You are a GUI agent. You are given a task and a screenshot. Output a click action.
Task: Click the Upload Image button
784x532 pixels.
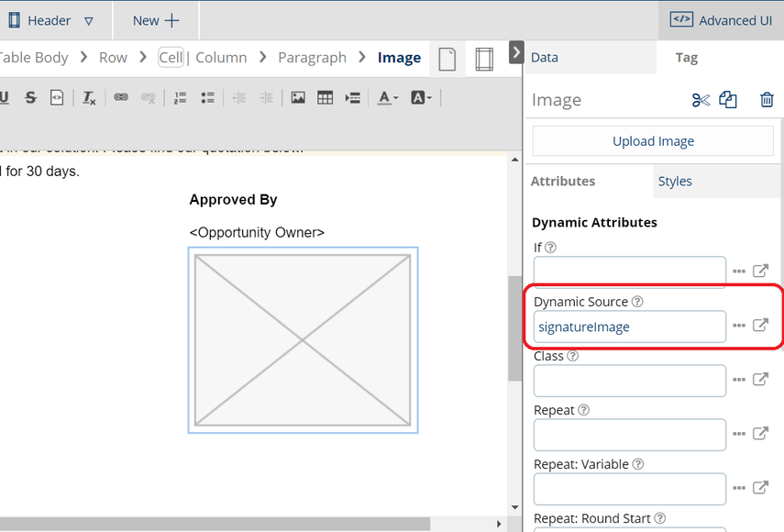[x=653, y=141]
